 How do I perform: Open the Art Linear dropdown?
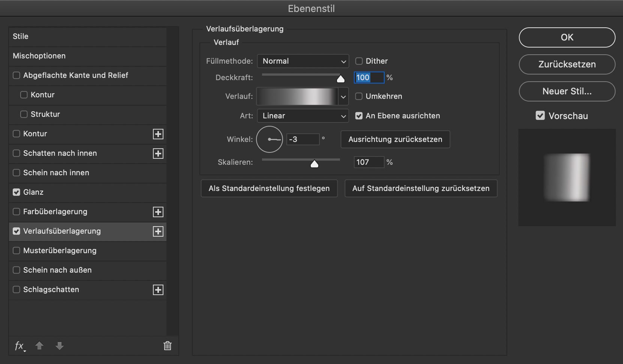[303, 116]
